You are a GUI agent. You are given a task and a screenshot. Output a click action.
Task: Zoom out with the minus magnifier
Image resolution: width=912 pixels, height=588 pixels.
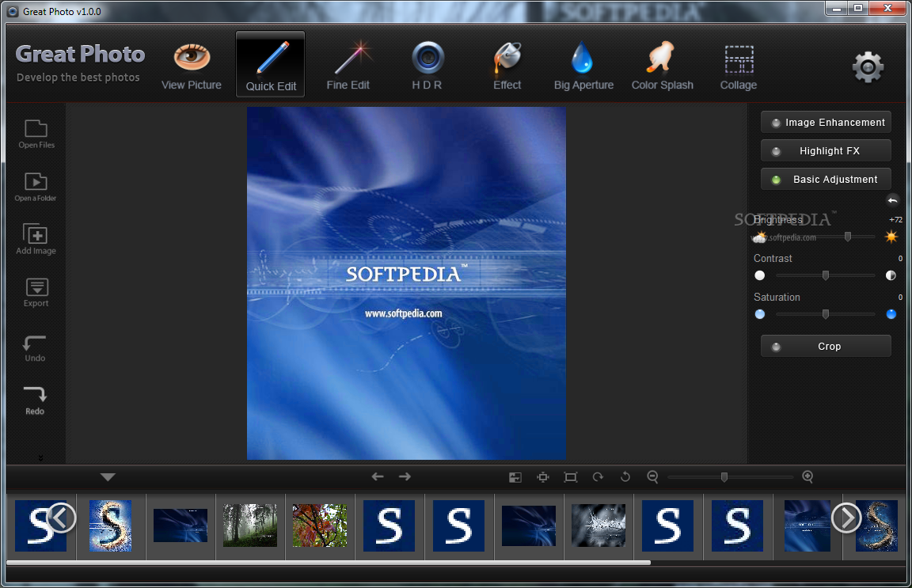(x=652, y=477)
